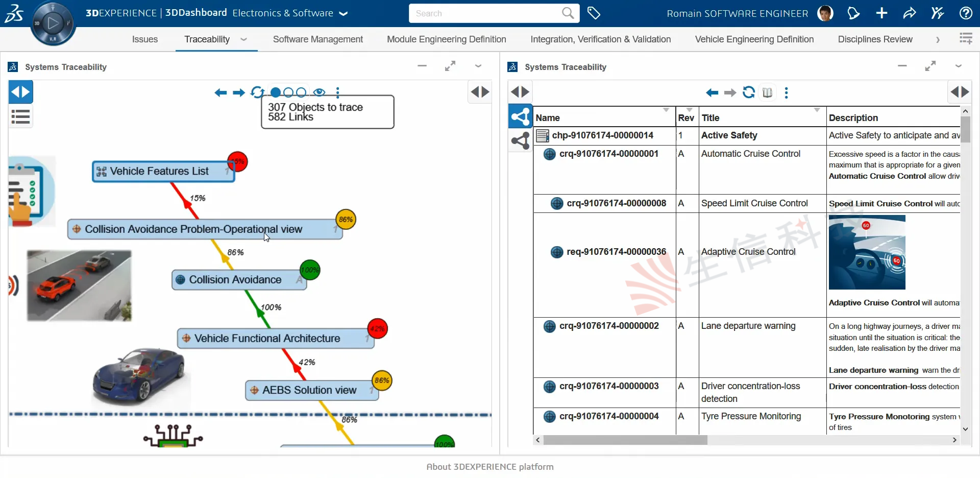Click the back arrow in left widget toolbar
The width and height of the screenshot is (980, 478).
pos(220,92)
